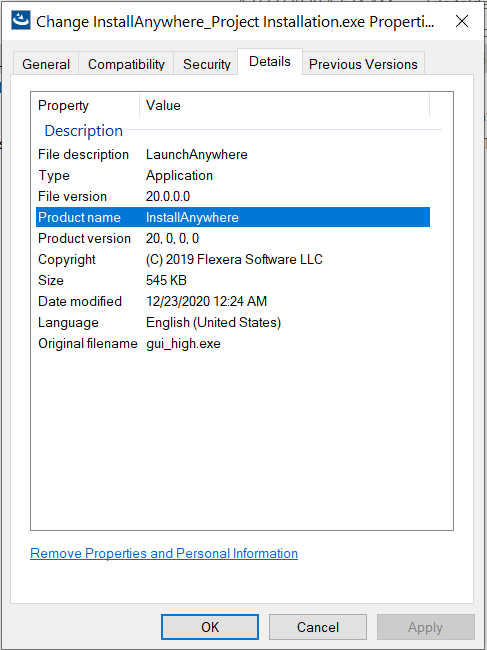Go to the Security tab

(206, 64)
